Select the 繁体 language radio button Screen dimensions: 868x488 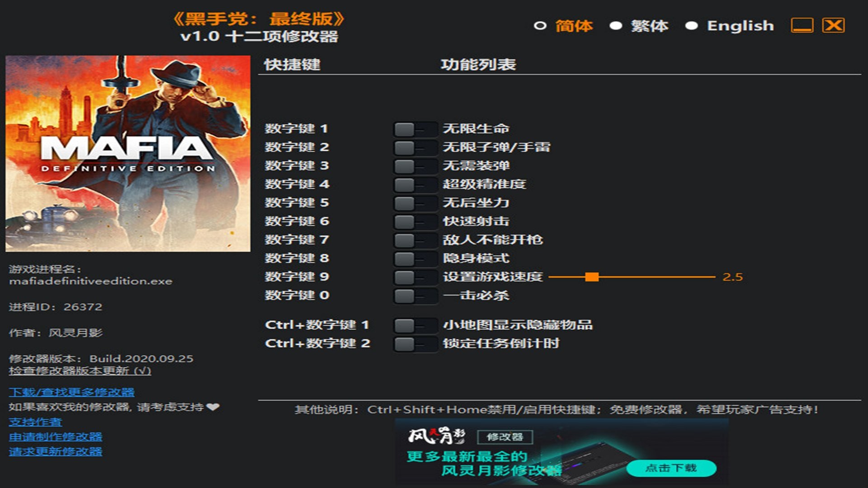tap(616, 26)
